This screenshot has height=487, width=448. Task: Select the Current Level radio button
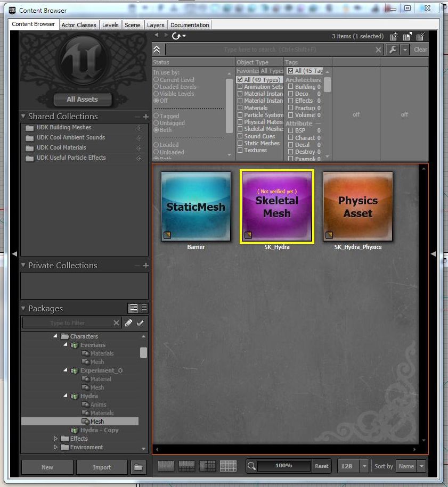pyautogui.click(x=156, y=80)
